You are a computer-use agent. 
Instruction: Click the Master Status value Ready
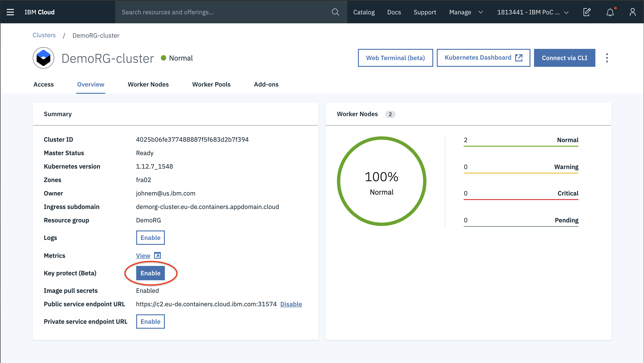pyautogui.click(x=144, y=153)
